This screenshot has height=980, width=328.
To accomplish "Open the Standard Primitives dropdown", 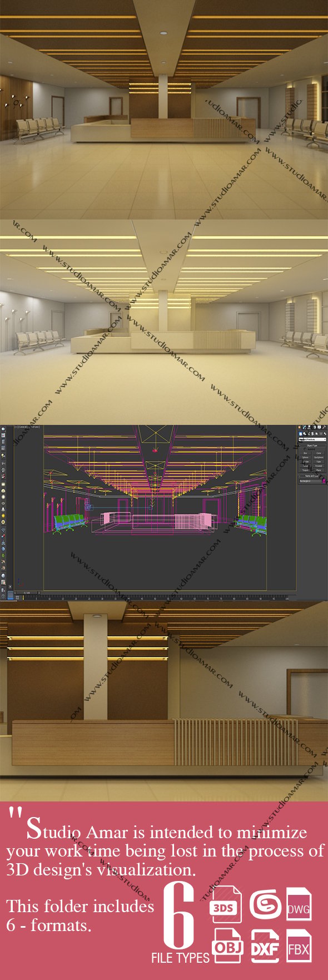I will (x=312, y=439).
